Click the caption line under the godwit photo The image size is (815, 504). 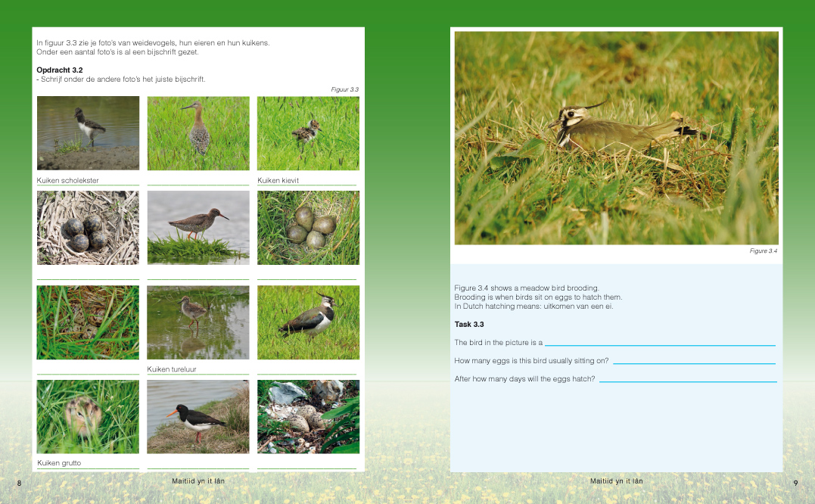point(198,185)
